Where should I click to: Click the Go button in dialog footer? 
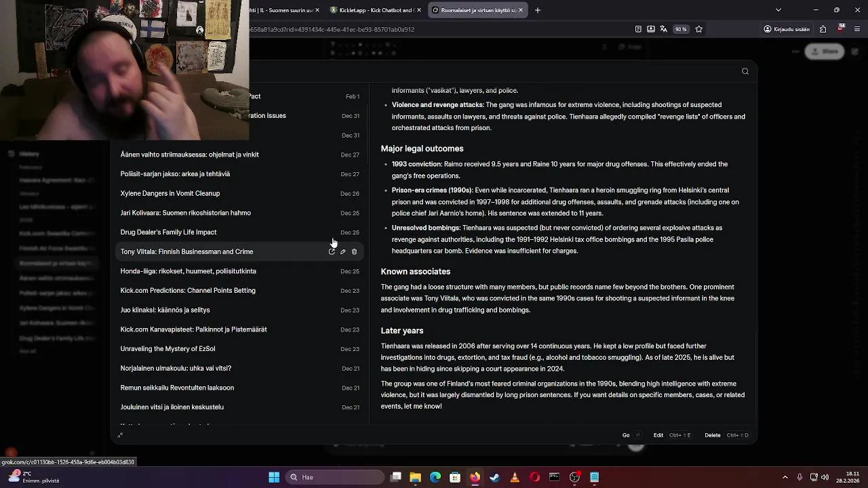[x=631, y=435]
